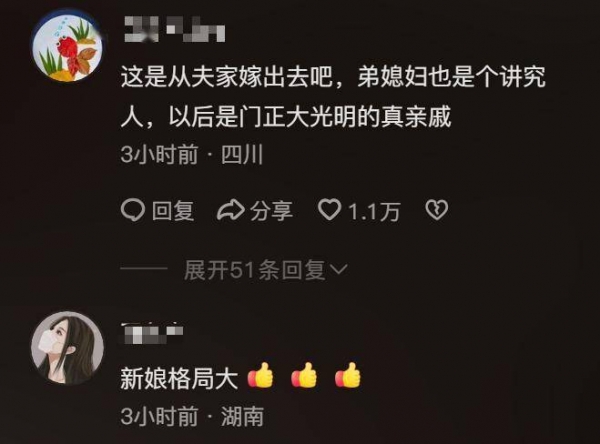Open the goldfish avatar profile

[x=67, y=47]
